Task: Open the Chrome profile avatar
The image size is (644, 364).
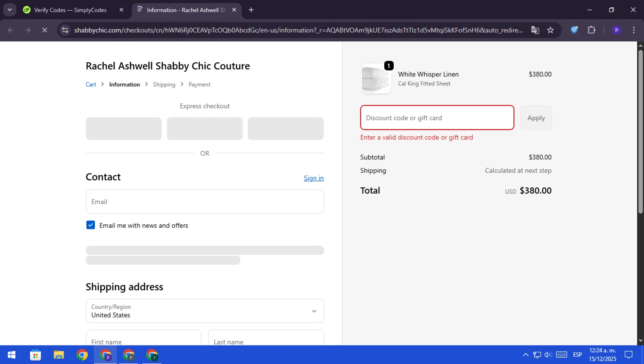Action: tap(617, 30)
